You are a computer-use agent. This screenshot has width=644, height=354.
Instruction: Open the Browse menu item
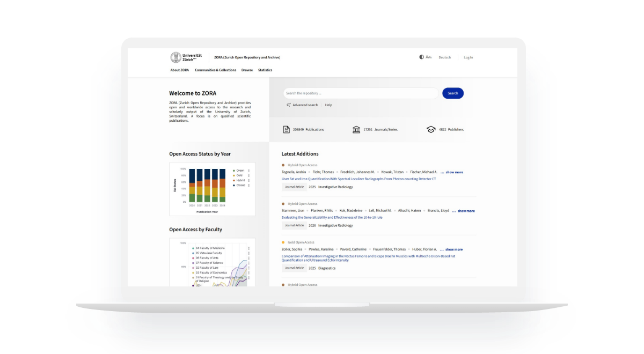coord(247,70)
